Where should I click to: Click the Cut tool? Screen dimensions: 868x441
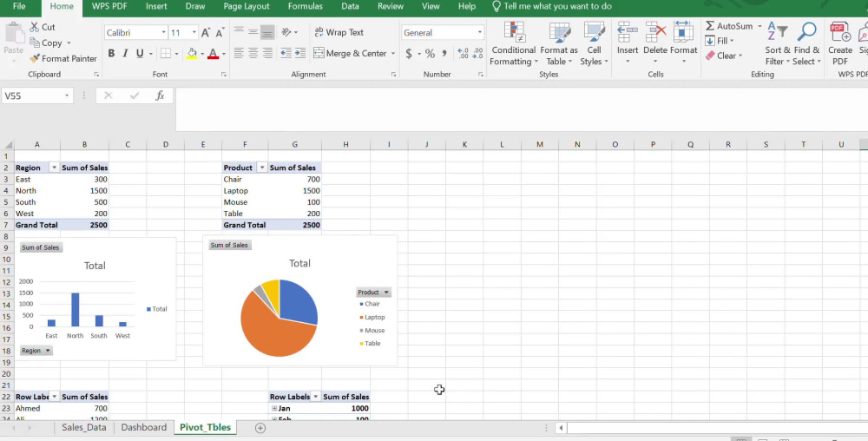pyautogui.click(x=42, y=27)
